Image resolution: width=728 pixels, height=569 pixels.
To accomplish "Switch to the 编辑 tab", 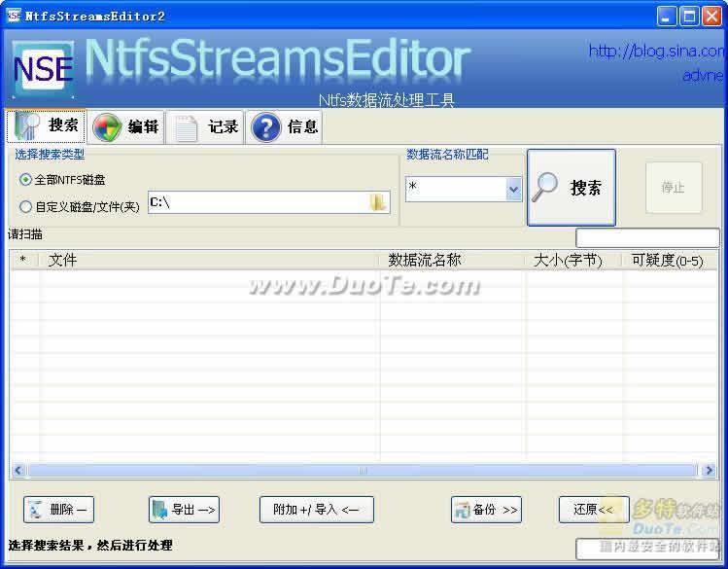I will [125, 126].
